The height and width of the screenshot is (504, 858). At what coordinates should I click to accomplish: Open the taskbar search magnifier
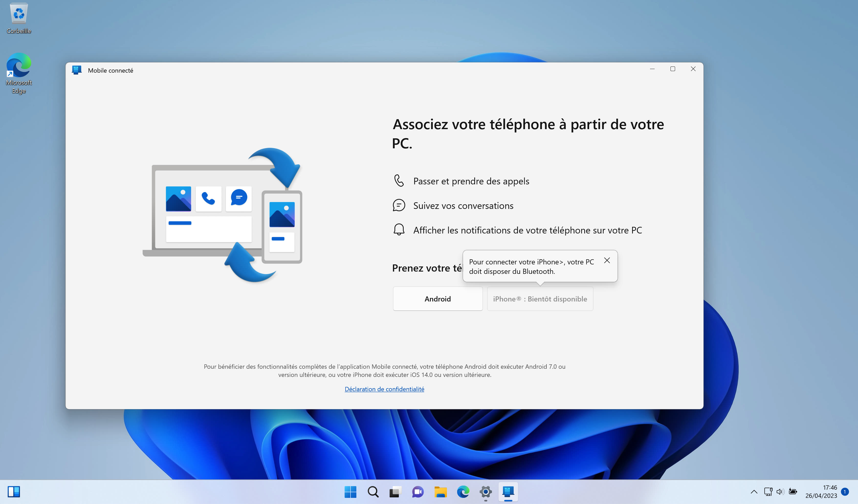(373, 492)
